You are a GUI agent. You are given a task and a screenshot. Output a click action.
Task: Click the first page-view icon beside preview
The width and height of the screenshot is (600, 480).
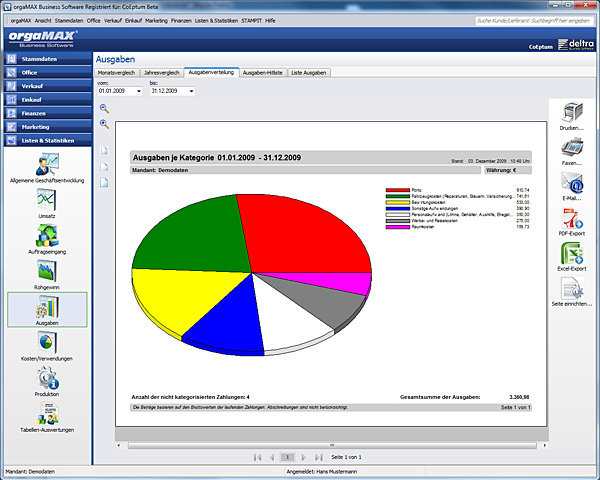(x=104, y=150)
